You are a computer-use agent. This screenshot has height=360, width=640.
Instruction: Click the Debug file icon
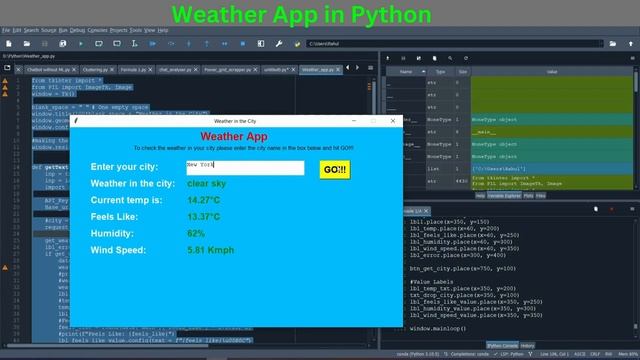pyautogui.click(x=153, y=44)
